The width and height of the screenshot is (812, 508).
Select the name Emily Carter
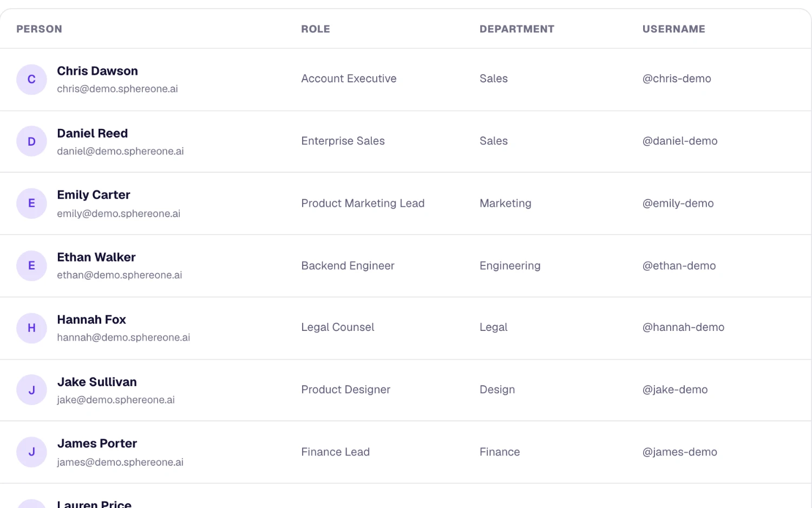pos(94,195)
